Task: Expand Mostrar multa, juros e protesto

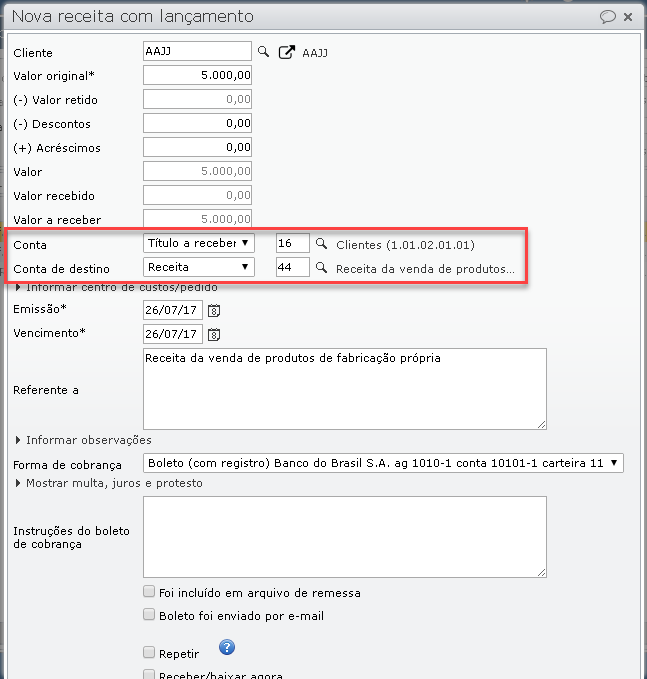Action: pos(109,483)
